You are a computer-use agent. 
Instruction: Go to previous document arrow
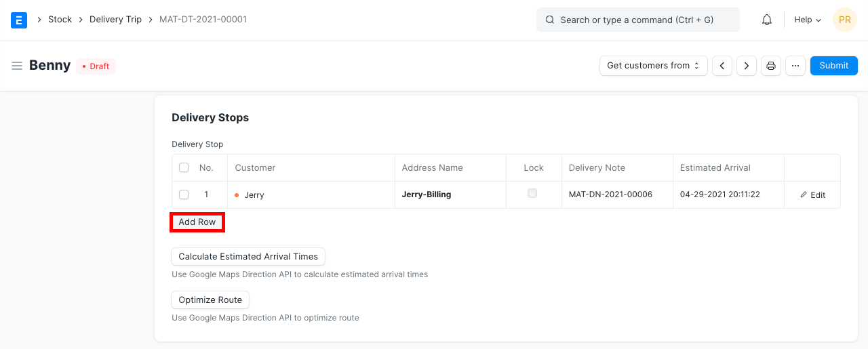(x=722, y=66)
